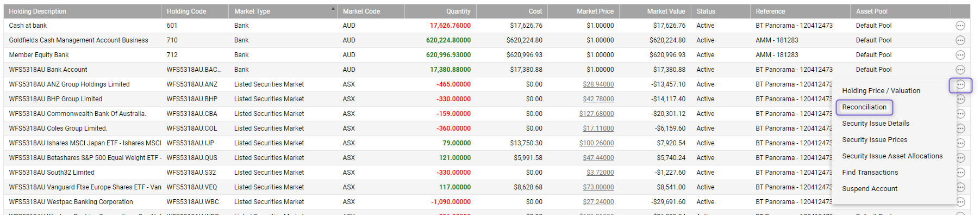Open ellipsis menu for WFS5318AU Bank Account row
The width and height of the screenshot is (980, 215).
pos(960,70)
